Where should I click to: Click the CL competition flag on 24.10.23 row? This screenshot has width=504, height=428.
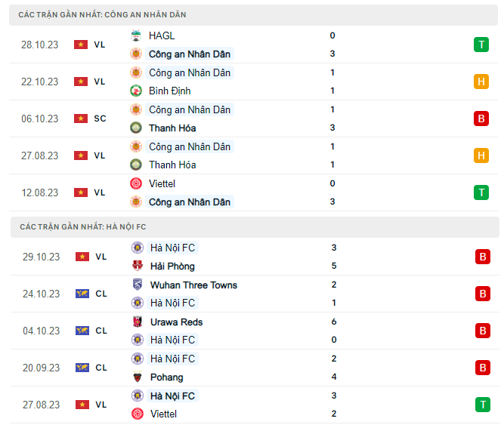82,294
